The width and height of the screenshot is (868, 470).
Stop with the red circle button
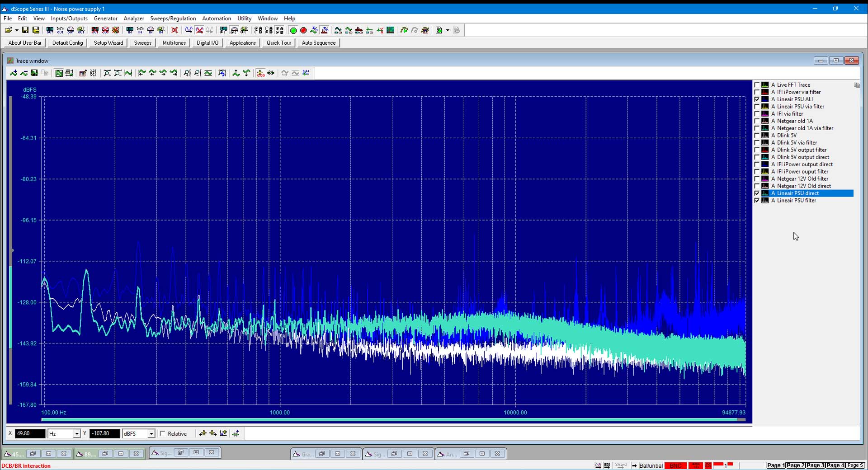point(303,30)
